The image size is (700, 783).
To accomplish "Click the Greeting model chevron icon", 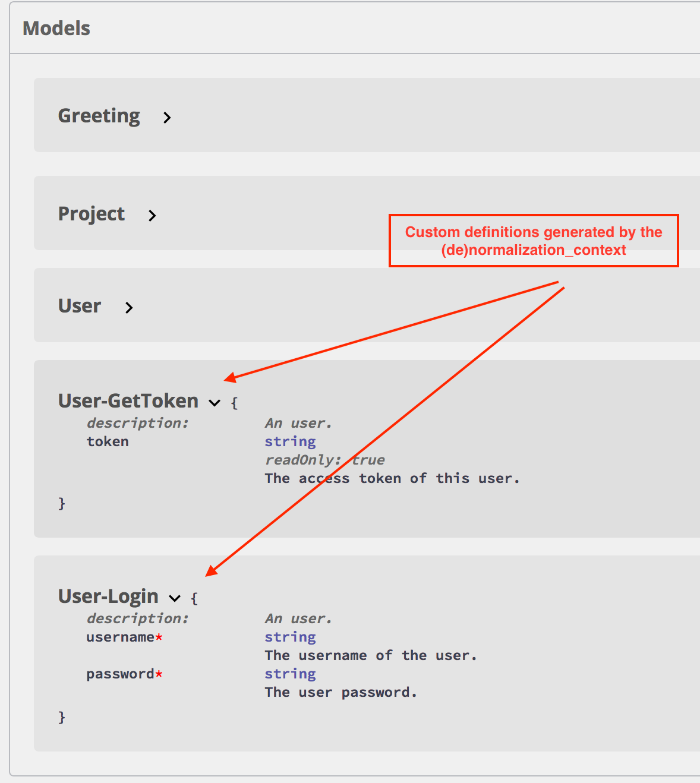I will pos(167,118).
